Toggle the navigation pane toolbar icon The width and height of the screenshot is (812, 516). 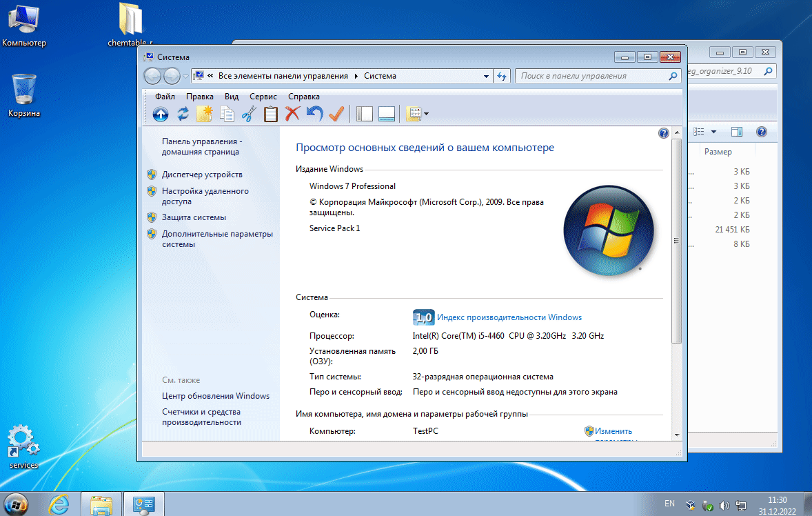pyautogui.click(x=365, y=114)
